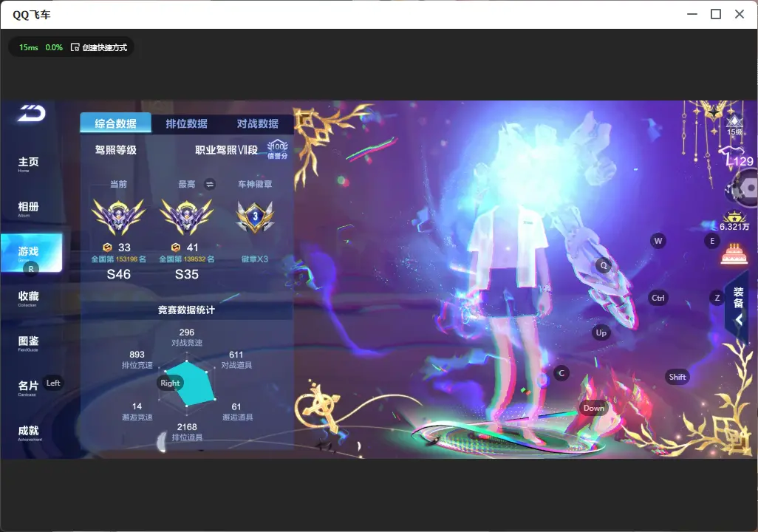Click the 竞赛数据统计 section header
758x532 pixels.
click(186, 310)
